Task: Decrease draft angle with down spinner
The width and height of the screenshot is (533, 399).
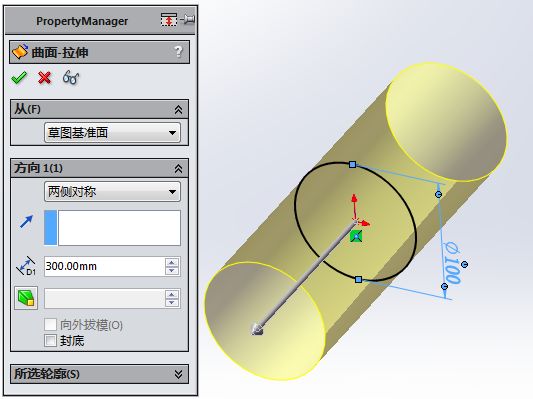Action: 172,303
